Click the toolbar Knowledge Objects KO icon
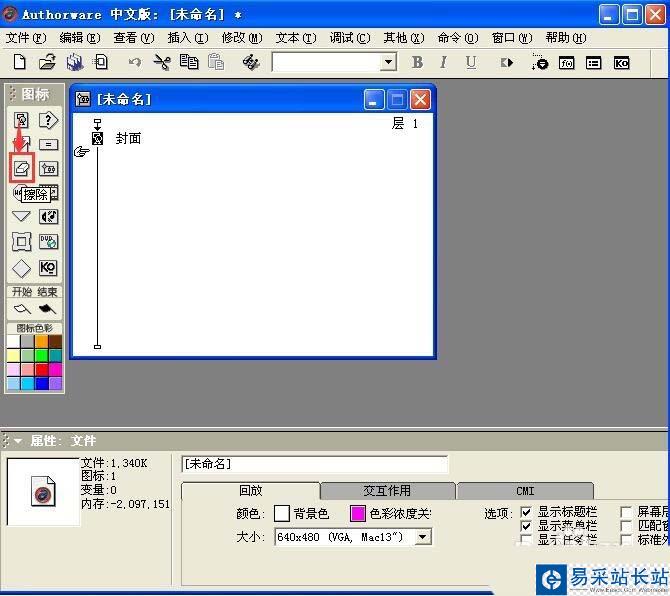Screen dimensions: 670x596 coord(621,63)
